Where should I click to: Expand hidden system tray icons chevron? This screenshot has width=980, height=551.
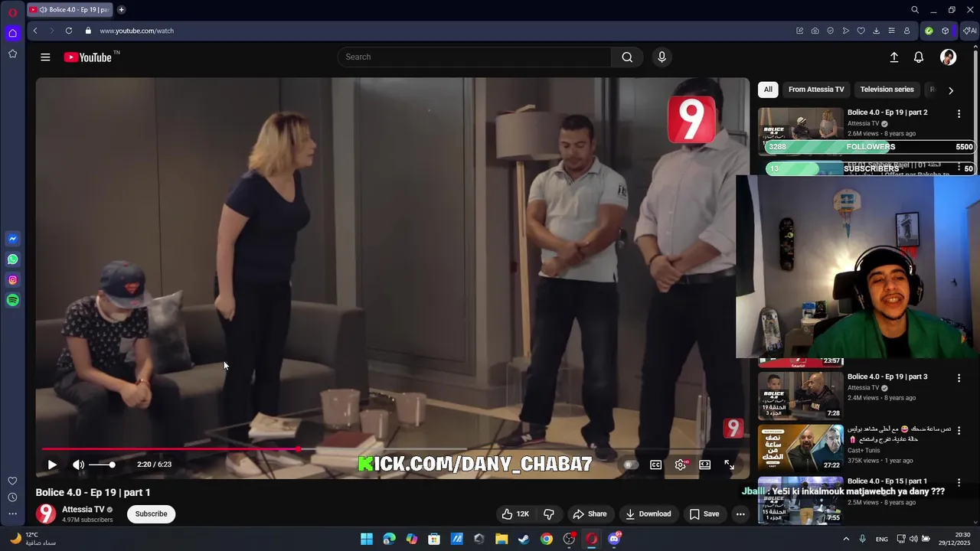(846, 539)
